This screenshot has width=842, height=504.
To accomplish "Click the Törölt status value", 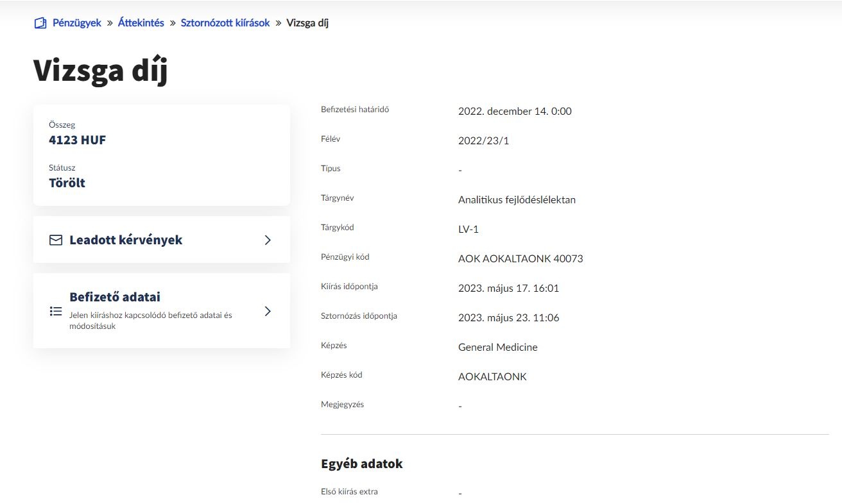I will [x=67, y=183].
